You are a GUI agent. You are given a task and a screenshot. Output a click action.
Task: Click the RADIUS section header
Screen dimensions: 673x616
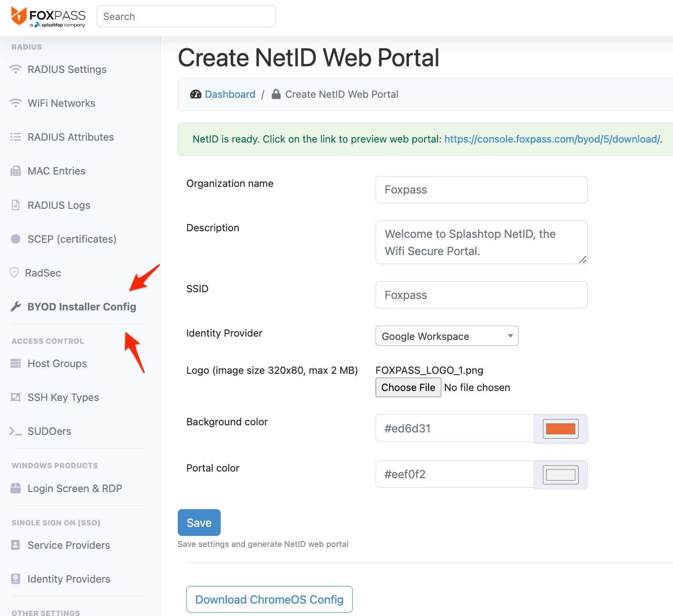27,47
